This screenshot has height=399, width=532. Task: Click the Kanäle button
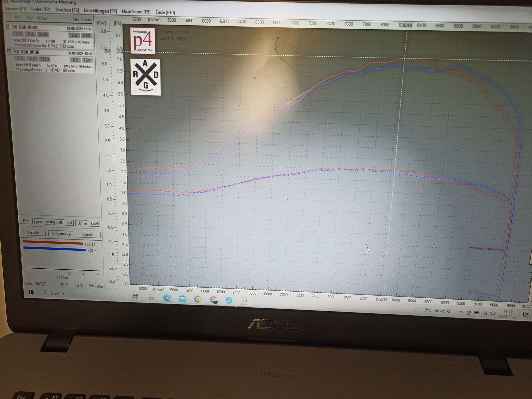coord(88,234)
